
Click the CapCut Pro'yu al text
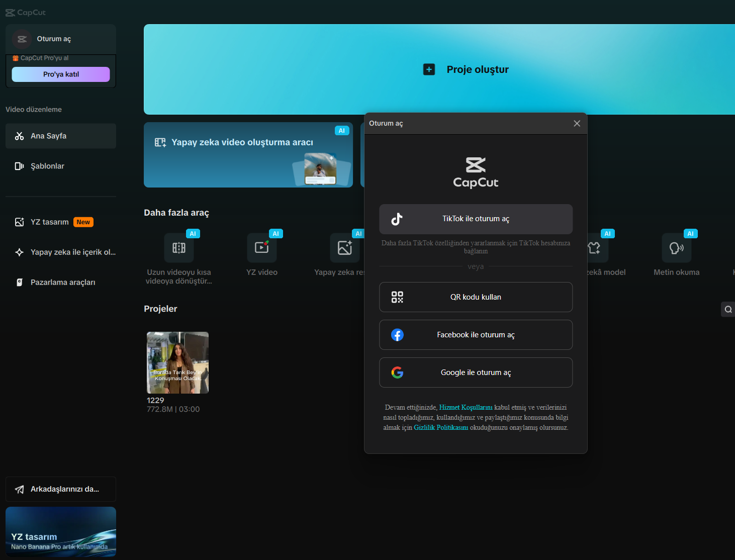(44, 58)
